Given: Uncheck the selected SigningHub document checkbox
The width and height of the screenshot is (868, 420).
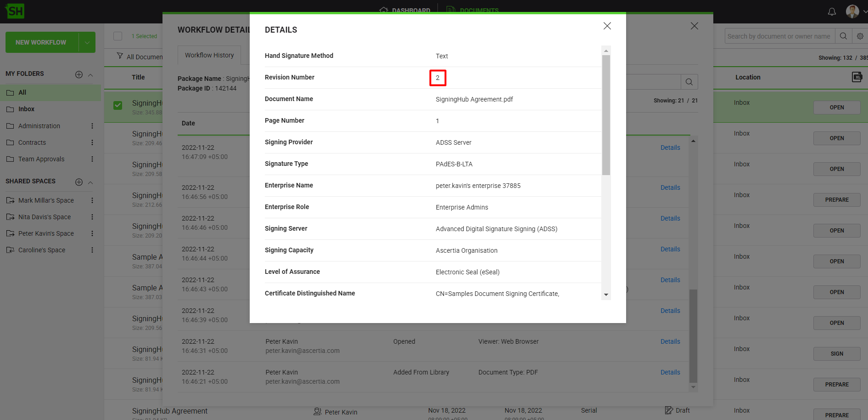Looking at the screenshot, I should click(118, 105).
